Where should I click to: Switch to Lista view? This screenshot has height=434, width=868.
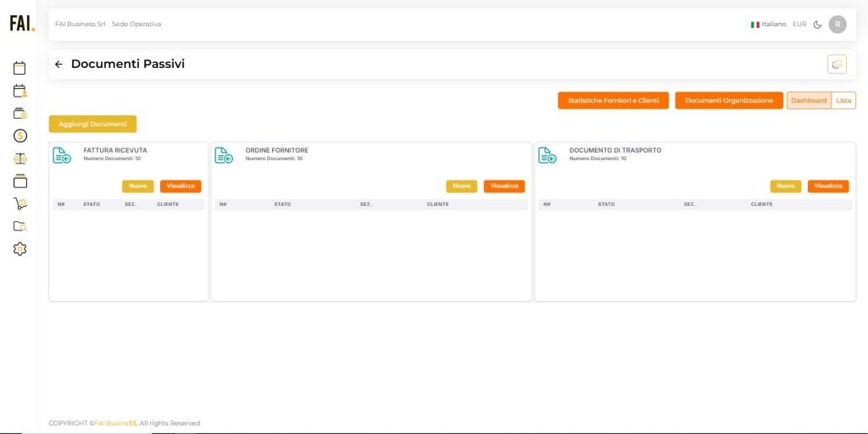843,100
